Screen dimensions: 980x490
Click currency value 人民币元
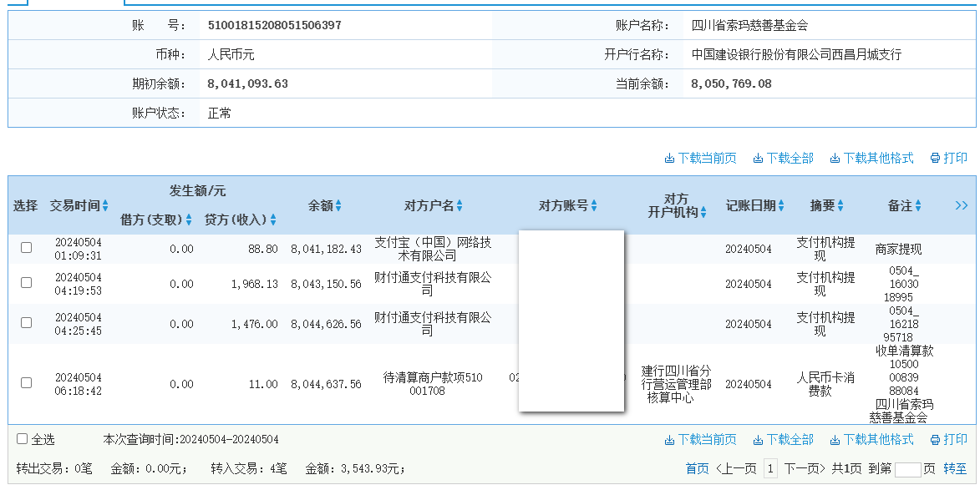point(231,54)
